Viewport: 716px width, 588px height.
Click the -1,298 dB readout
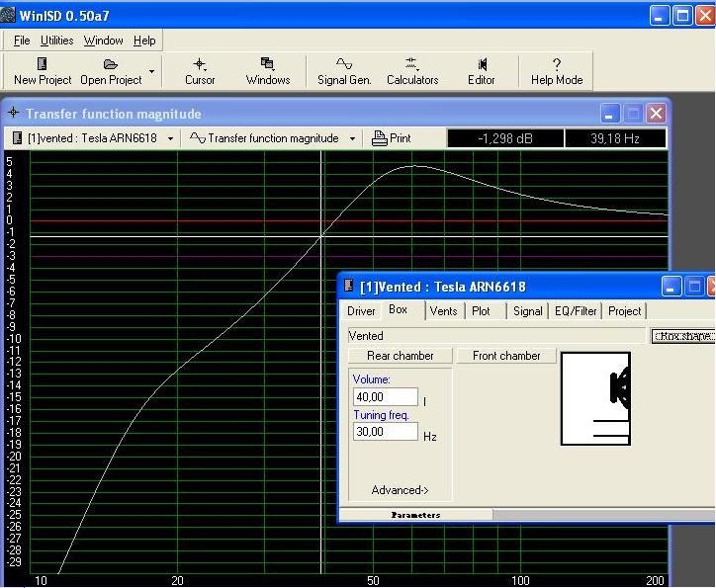[505, 138]
